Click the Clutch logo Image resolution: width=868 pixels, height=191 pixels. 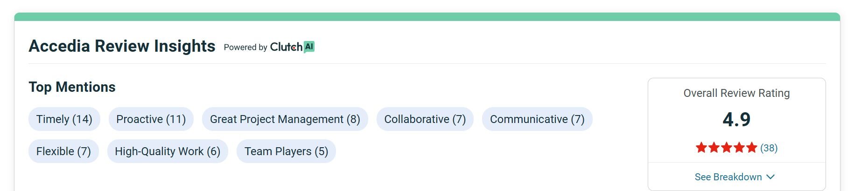pos(286,47)
